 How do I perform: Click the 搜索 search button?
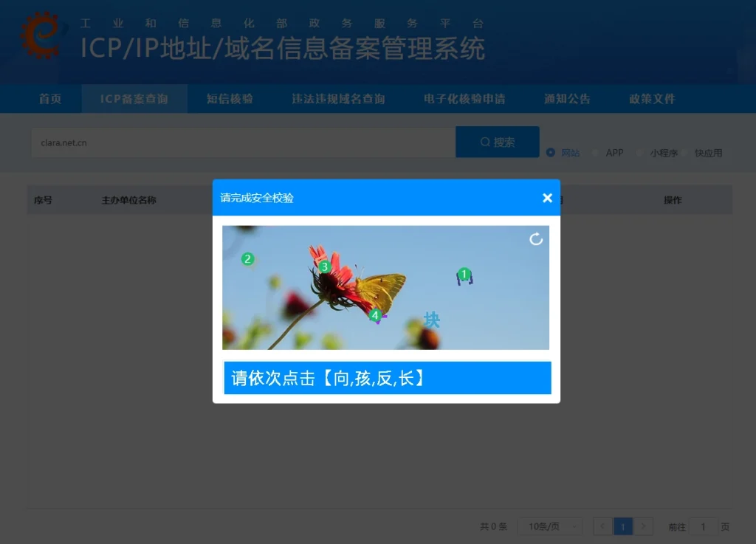[x=497, y=142]
